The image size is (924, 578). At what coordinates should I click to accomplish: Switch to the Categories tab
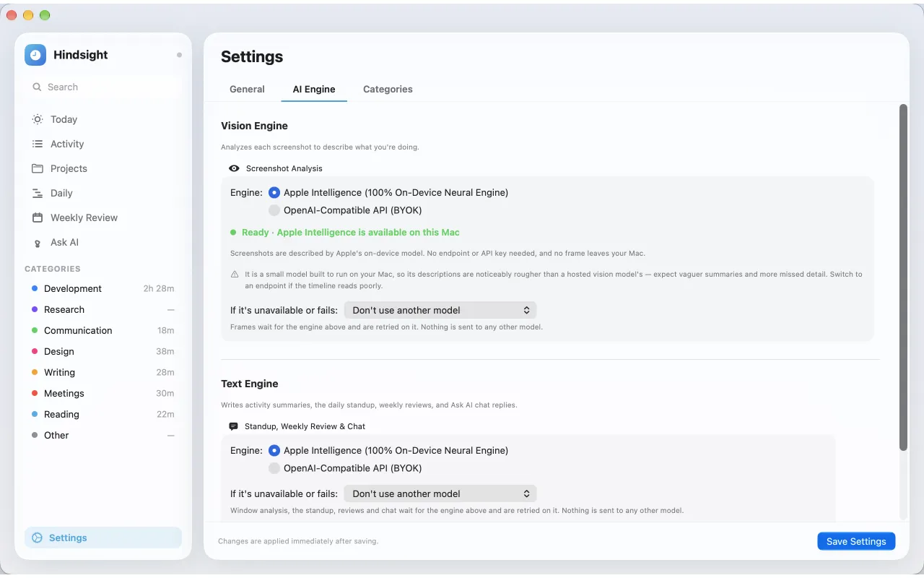(x=388, y=89)
